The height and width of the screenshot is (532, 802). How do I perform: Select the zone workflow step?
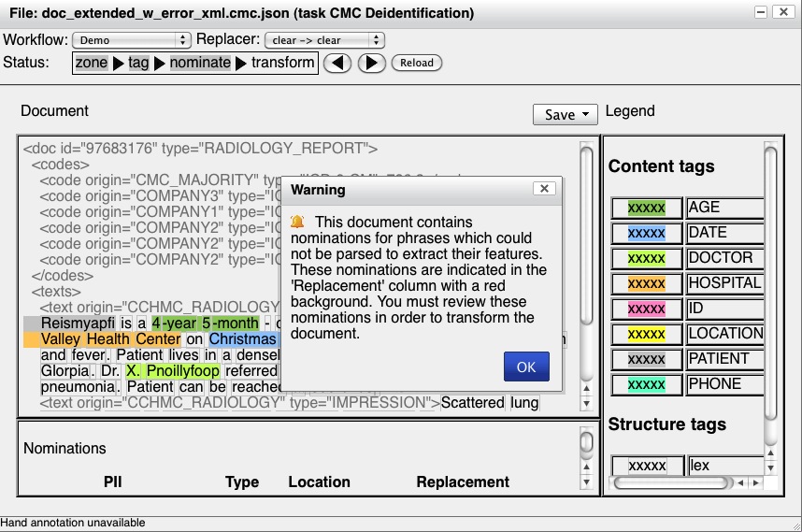click(x=92, y=63)
